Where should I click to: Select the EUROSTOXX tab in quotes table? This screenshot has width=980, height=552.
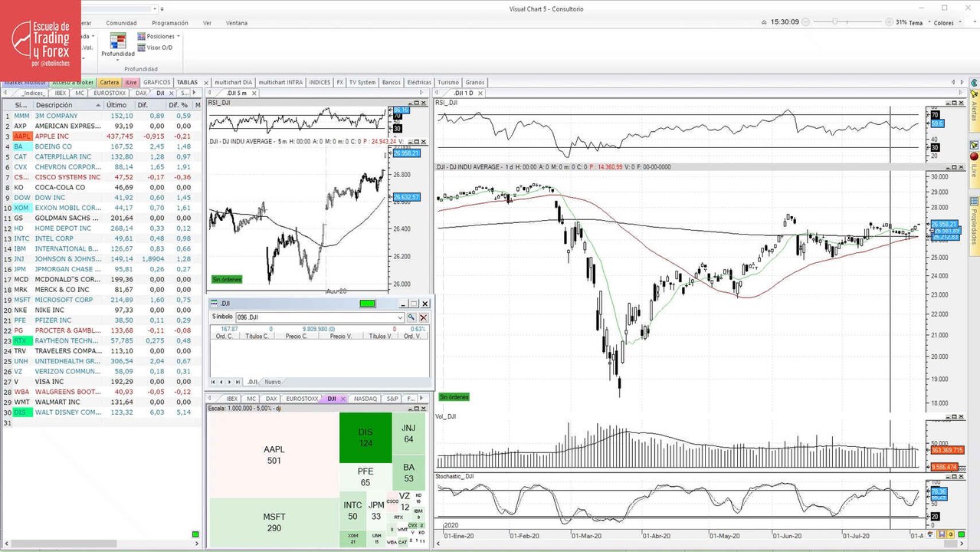(x=110, y=93)
